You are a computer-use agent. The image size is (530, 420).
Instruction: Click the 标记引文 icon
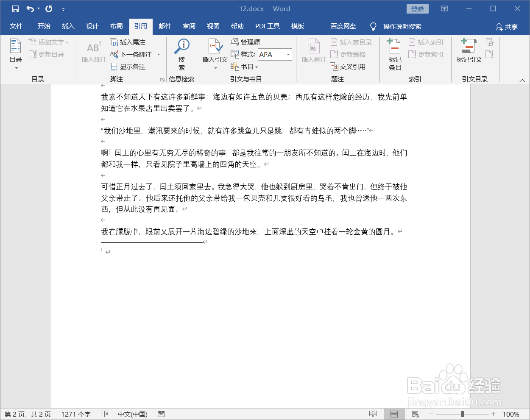point(469,51)
